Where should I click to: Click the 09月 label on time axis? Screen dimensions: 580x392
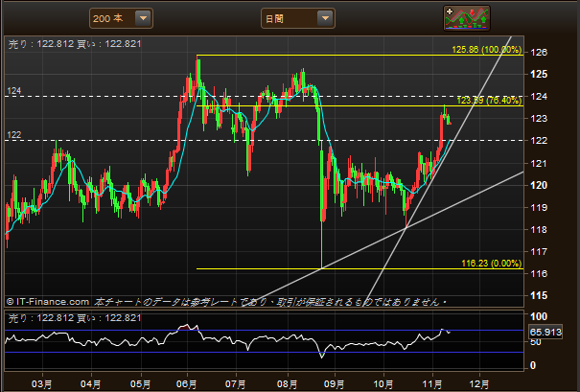(335, 384)
